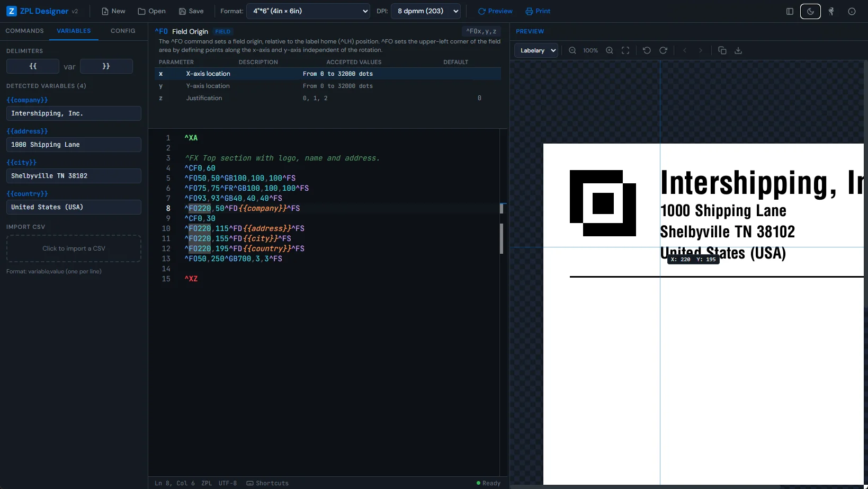The height and width of the screenshot is (489, 868).
Task: Click the rotate counterclockwise icon in preview toolbar
Action: click(647, 50)
